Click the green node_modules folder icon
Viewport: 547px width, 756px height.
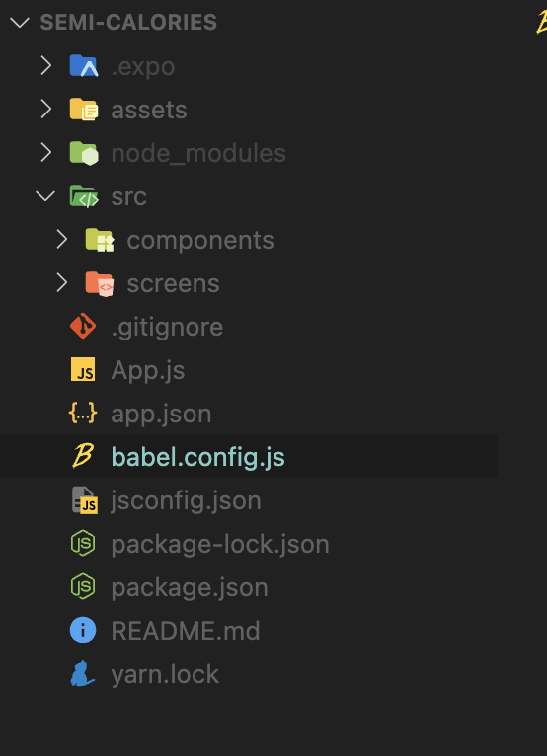tap(84, 153)
